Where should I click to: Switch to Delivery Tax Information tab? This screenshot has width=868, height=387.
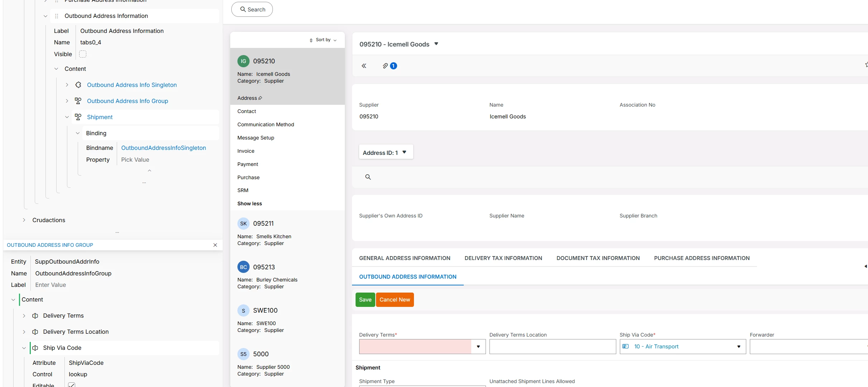point(503,258)
